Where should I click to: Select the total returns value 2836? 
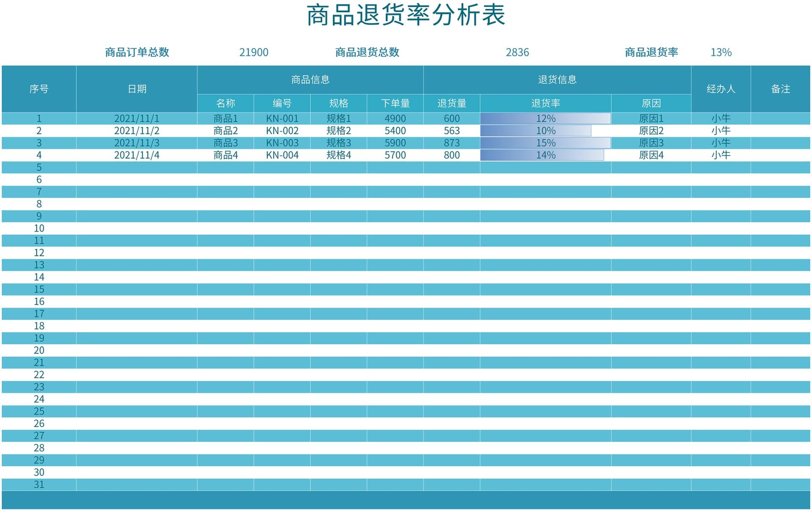[517, 52]
